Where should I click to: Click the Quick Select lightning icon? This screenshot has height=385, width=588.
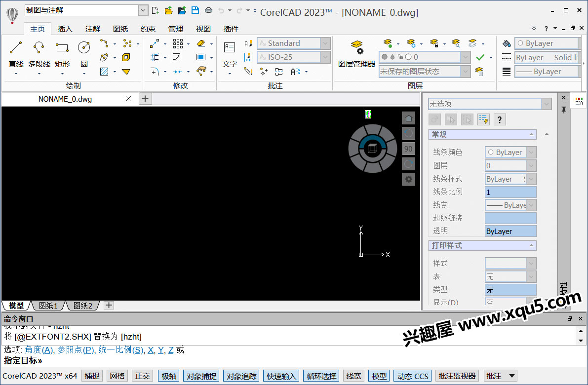483,119
